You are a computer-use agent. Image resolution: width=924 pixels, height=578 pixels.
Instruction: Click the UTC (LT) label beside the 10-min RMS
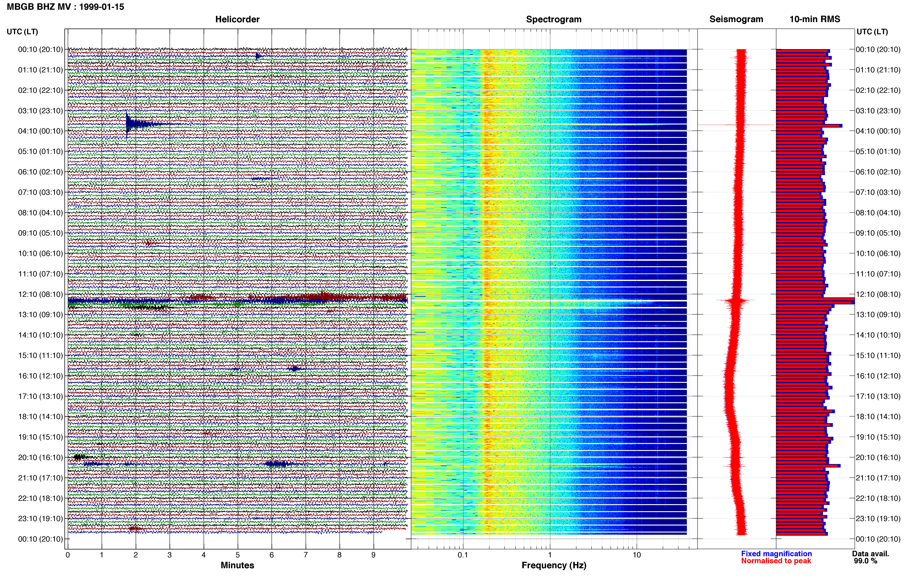872,32
